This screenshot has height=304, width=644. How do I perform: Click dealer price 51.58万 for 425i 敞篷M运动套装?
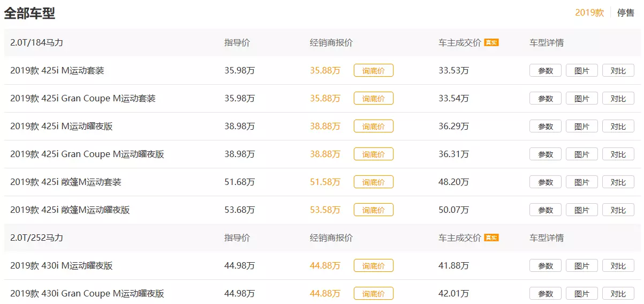pyautogui.click(x=325, y=182)
